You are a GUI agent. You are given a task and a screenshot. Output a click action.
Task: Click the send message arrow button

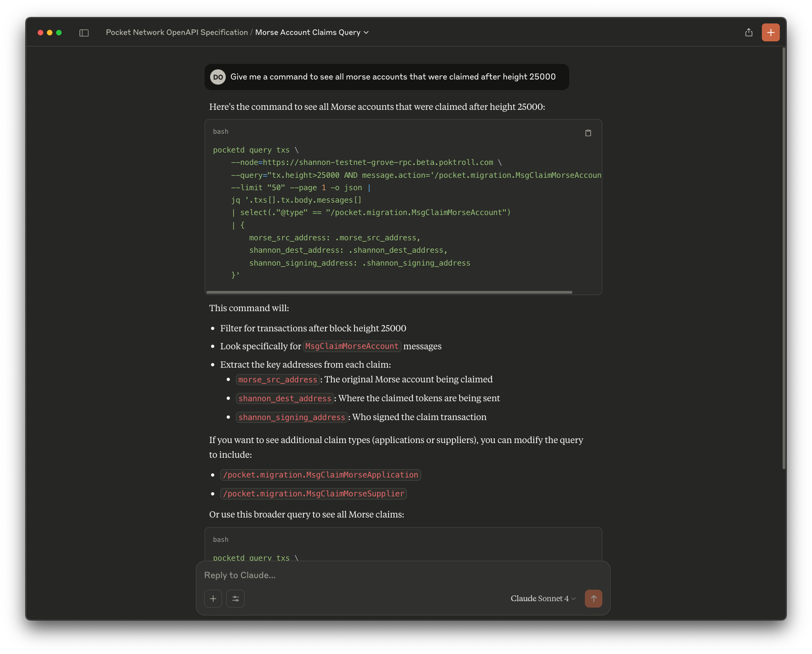tap(594, 598)
